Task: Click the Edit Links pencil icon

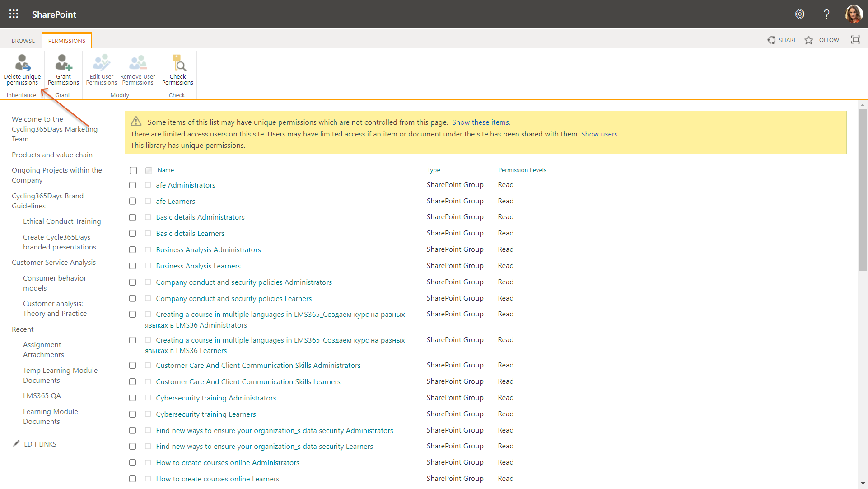Action: click(x=17, y=443)
